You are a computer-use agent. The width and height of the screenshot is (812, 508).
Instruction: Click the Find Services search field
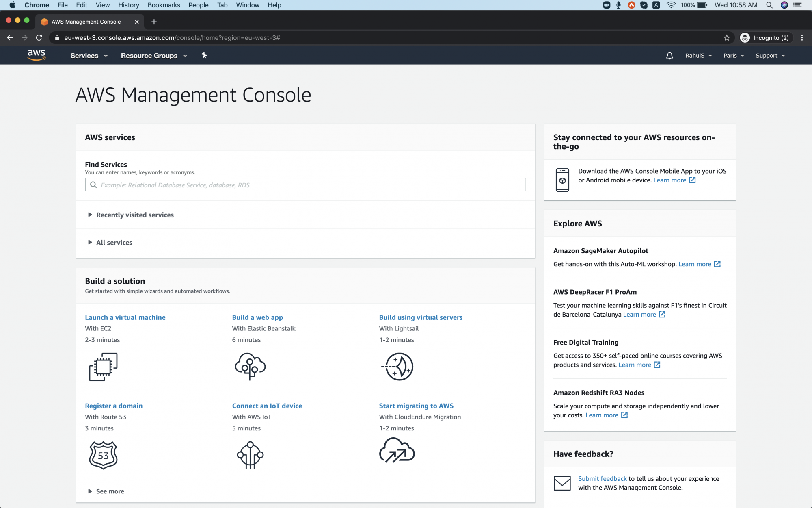305,185
